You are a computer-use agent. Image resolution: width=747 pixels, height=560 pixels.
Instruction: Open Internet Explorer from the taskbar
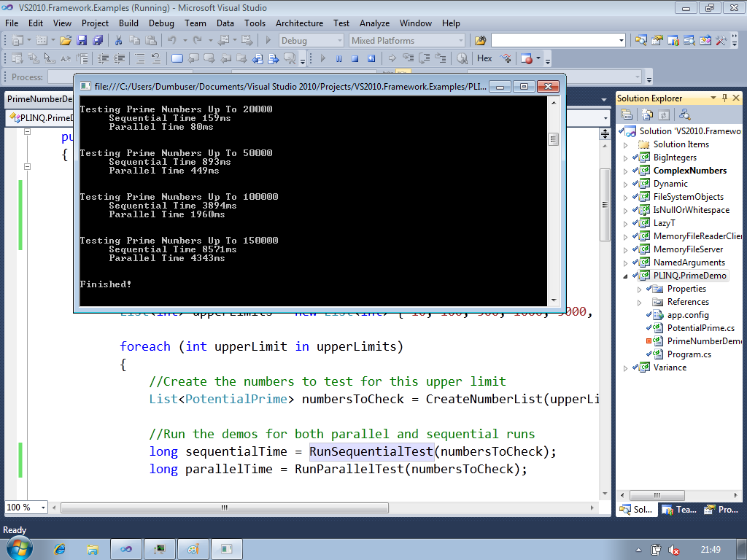[60, 550]
